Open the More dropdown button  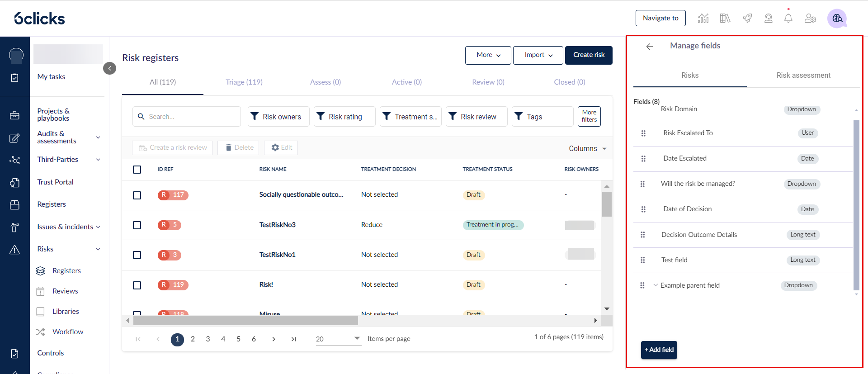(x=488, y=55)
